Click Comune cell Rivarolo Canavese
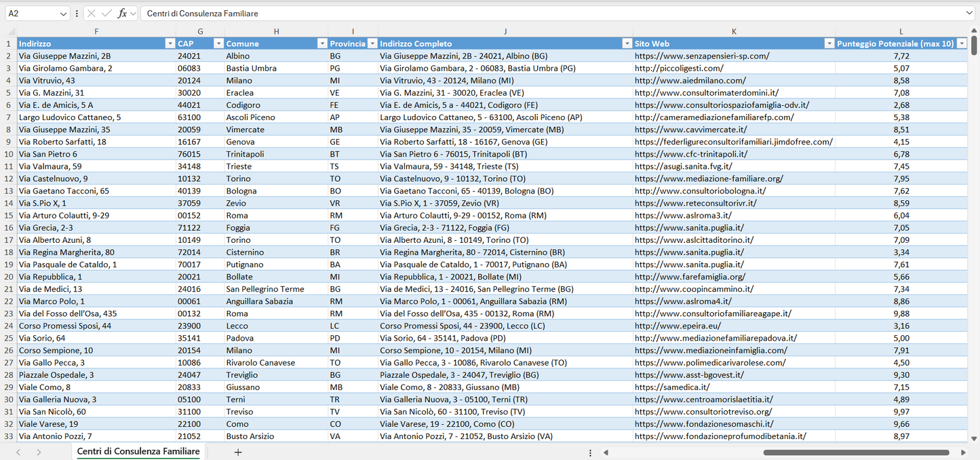This screenshot has height=460, width=980. coord(276,362)
